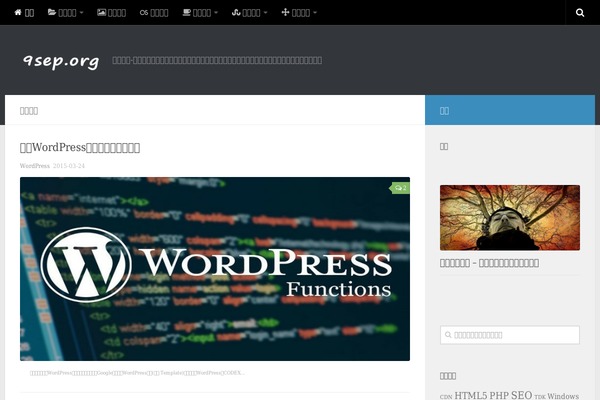This screenshot has width=600, height=400.
Task: Select the "TDK" tag
Action: pyautogui.click(x=540, y=397)
